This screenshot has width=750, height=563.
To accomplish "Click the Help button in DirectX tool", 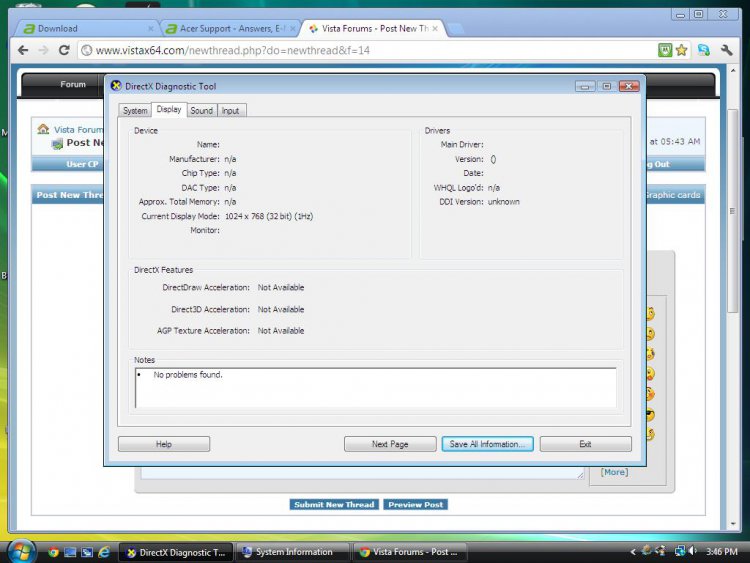I will pos(164,444).
